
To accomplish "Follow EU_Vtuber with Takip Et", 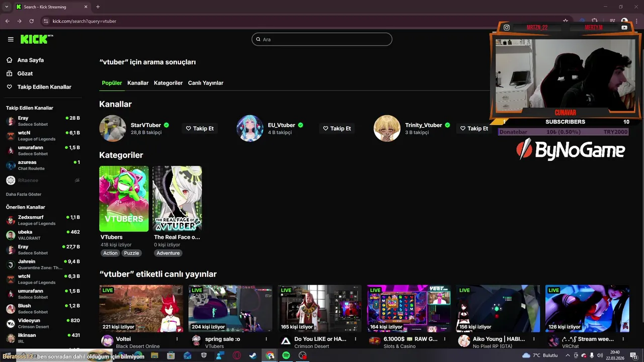I will [337, 128].
